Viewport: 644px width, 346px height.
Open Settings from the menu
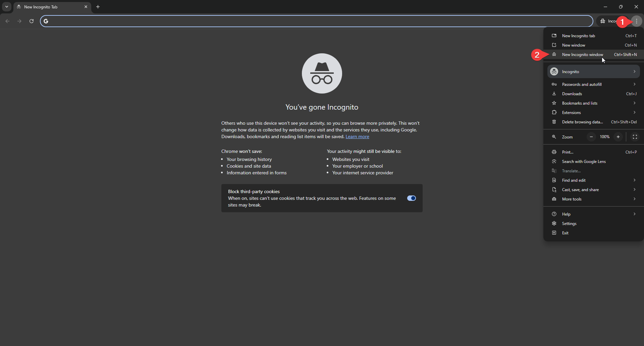(x=594, y=224)
